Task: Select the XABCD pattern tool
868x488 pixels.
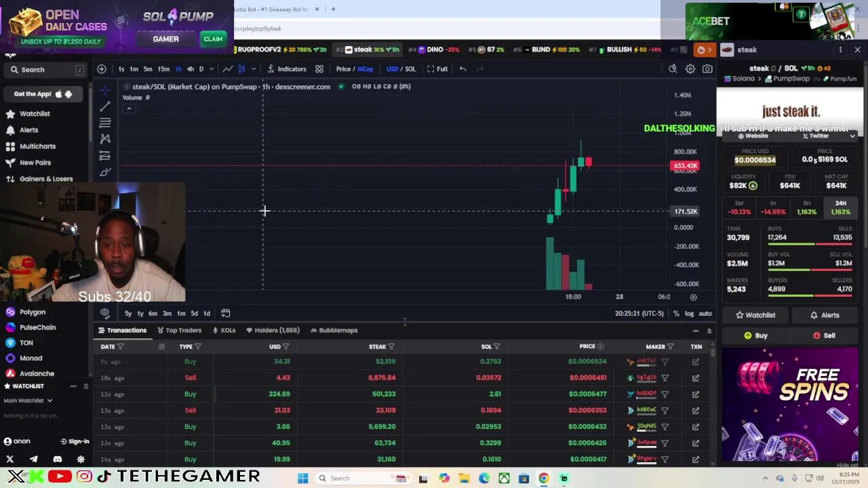Action: point(105,139)
